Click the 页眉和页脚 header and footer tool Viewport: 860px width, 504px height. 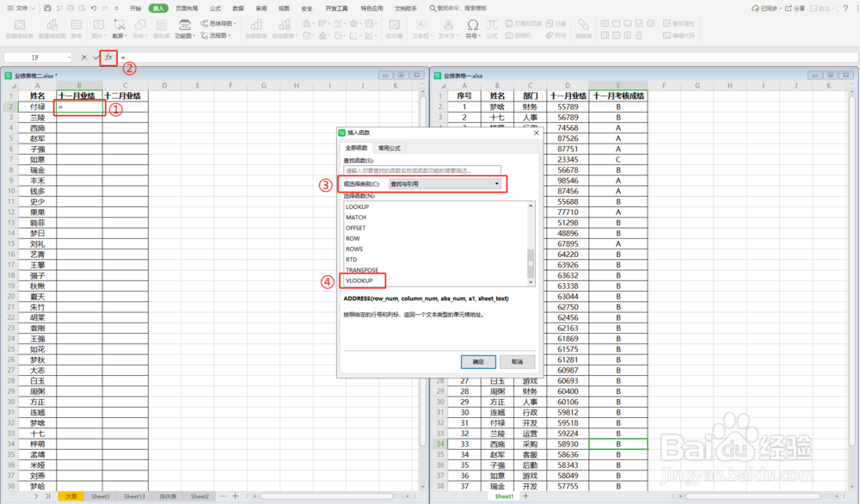[523, 23]
